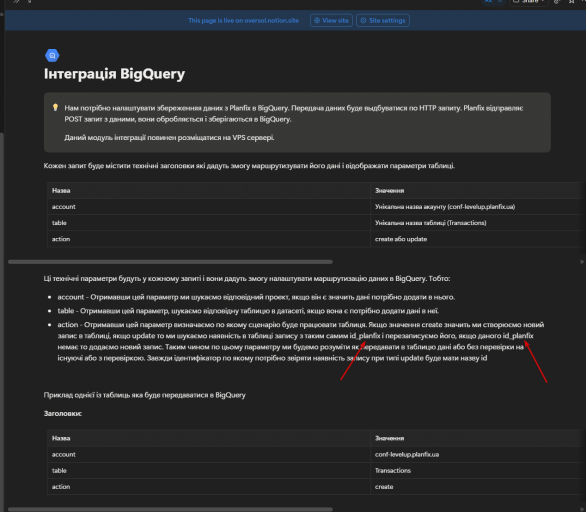Image resolution: width=586 pixels, height=512 pixels.
Task: Click the action cell in the bottom table
Action: [x=209, y=487]
